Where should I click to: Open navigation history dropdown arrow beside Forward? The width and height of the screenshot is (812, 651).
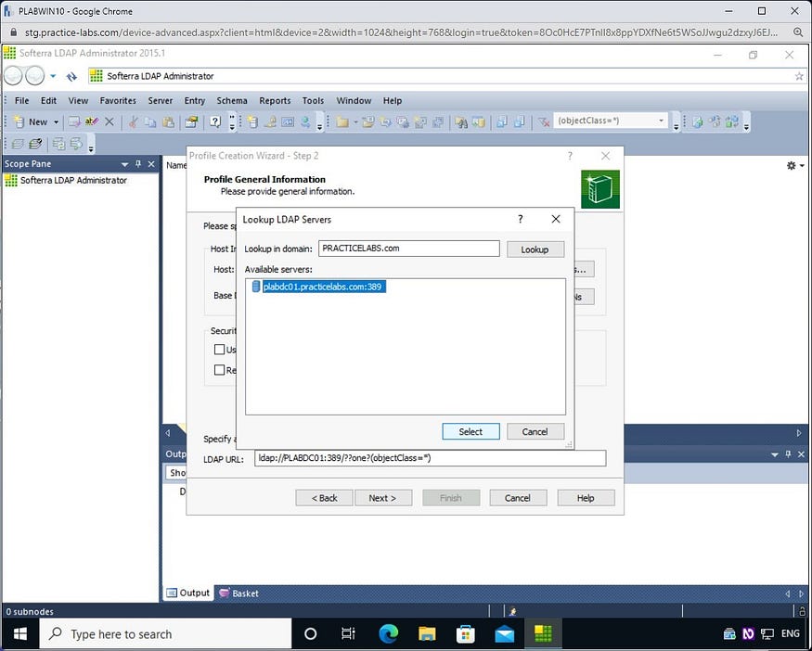pyautogui.click(x=53, y=76)
